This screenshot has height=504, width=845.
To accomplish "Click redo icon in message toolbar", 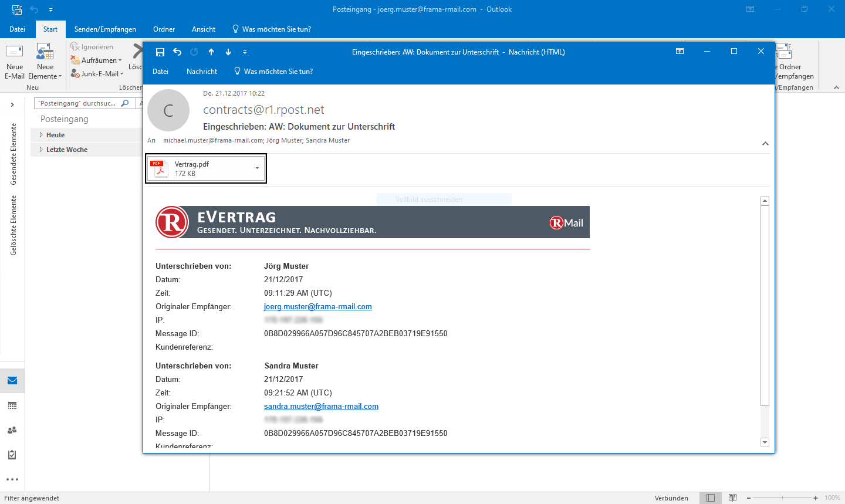I will click(194, 52).
